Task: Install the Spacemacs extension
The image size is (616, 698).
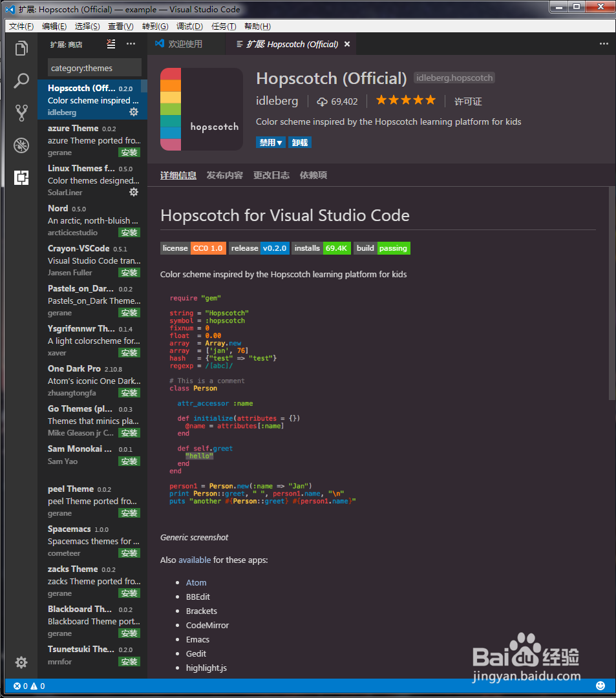Action: pos(129,553)
